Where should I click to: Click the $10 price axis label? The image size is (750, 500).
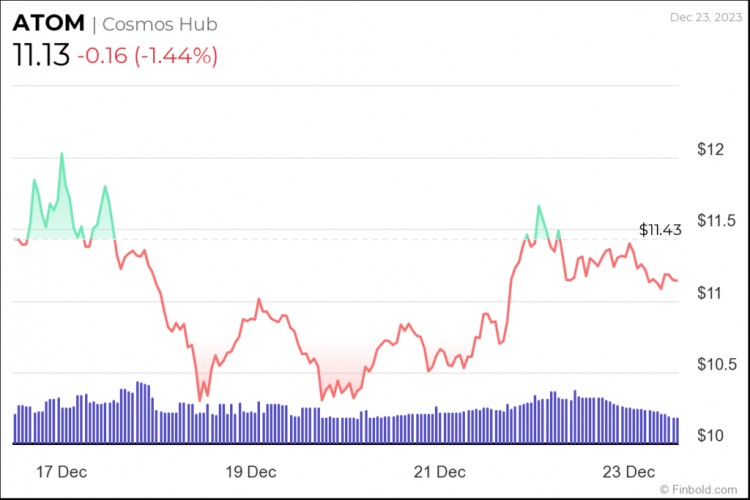710,435
